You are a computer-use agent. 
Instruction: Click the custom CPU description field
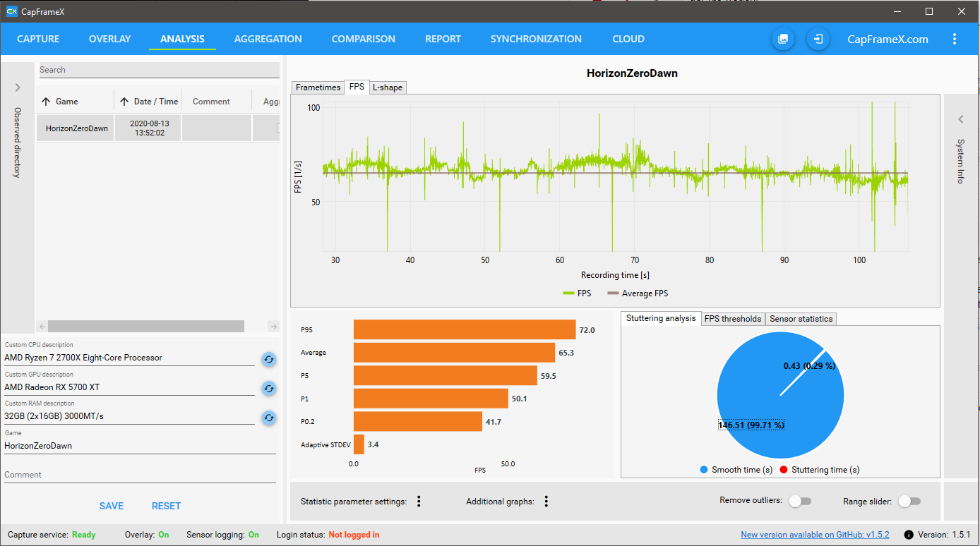(x=129, y=358)
